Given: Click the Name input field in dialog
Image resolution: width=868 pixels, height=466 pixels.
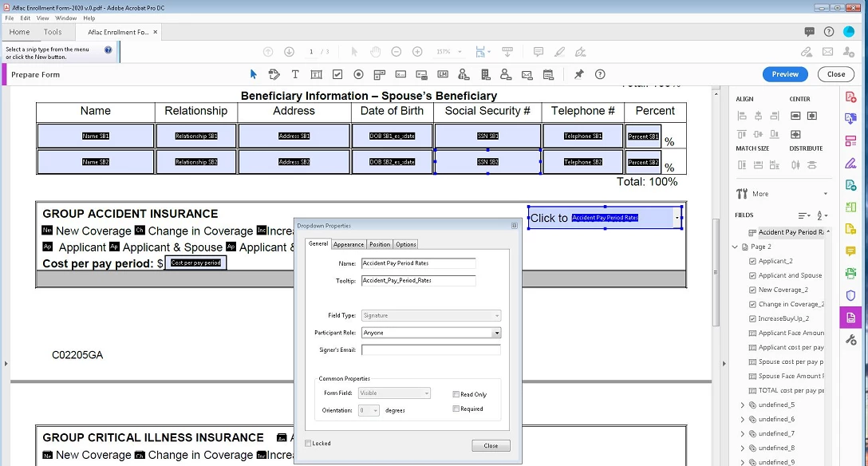Looking at the screenshot, I should (x=419, y=263).
